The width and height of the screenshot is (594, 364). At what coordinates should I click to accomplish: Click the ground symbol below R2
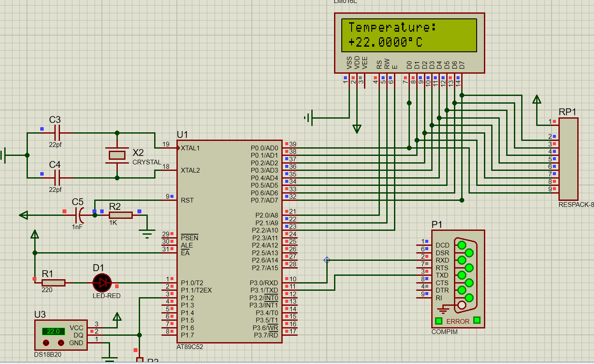point(147,234)
